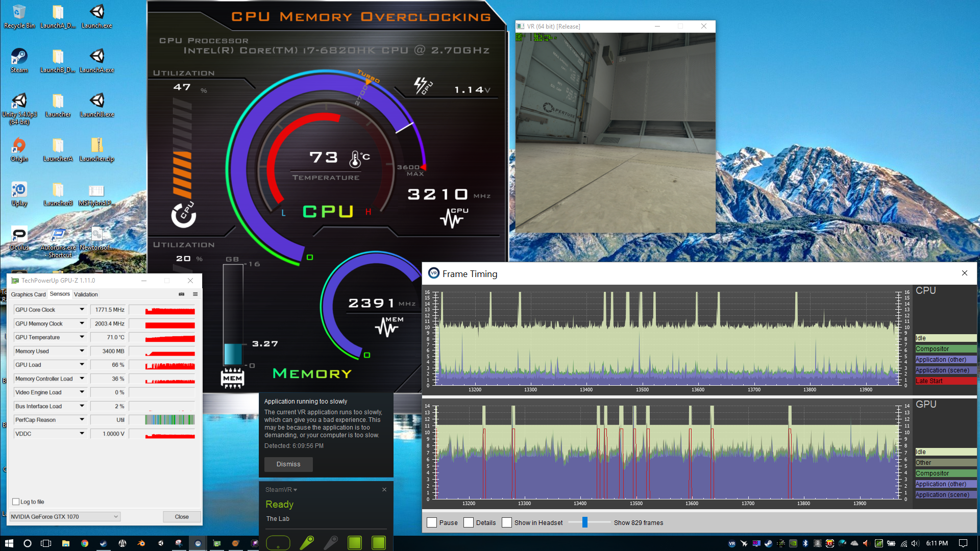980x551 pixels.
Task: Select the Unity 5.4.0p3 desktop shortcut
Action: (19, 109)
